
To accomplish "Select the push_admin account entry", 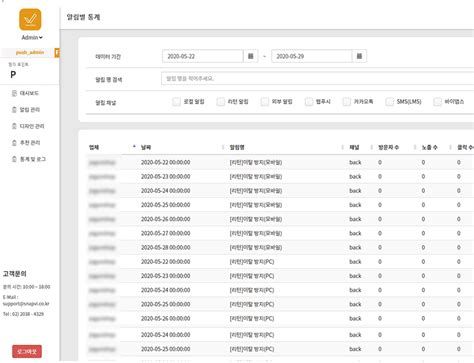I will click(x=30, y=52).
